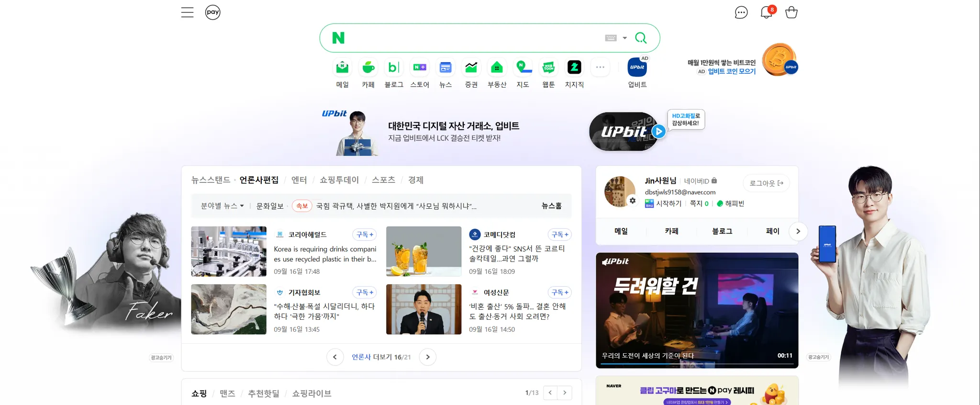Select the 추천핫딜 shopping tab
The width and height of the screenshot is (980, 405).
264,394
